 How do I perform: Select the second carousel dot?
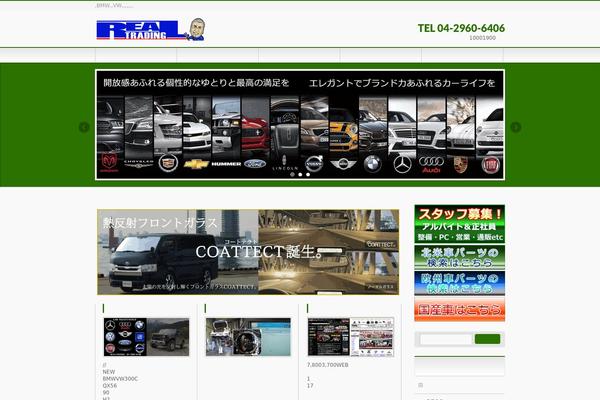coord(300,175)
